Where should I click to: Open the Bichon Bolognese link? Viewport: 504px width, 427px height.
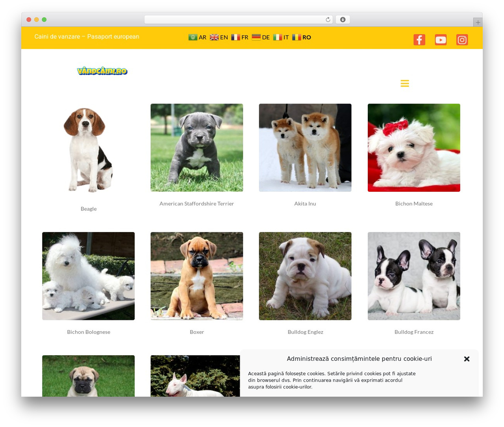tap(89, 332)
